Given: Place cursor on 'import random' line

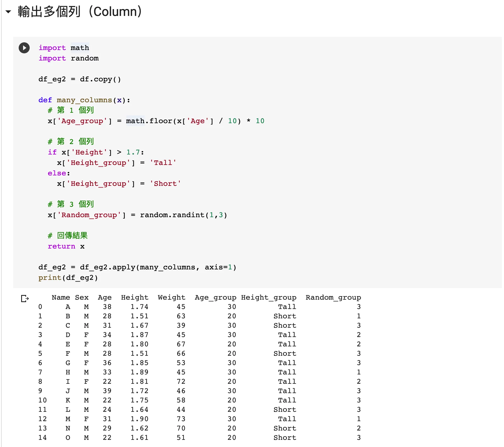Looking at the screenshot, I should pos(68,58).
